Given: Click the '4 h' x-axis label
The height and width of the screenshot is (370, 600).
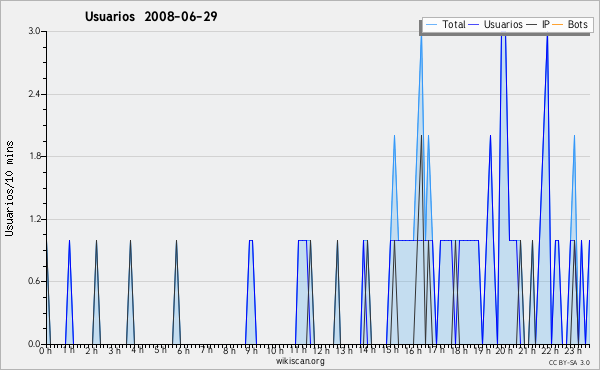Looking at the screenshot, I should tap(137, 350).
